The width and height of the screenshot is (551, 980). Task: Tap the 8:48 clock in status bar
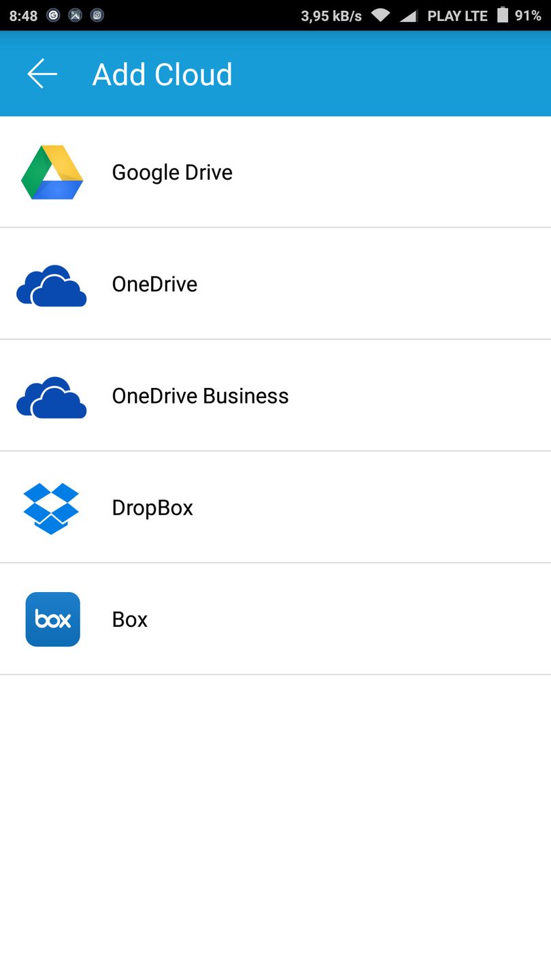(23, 16)
